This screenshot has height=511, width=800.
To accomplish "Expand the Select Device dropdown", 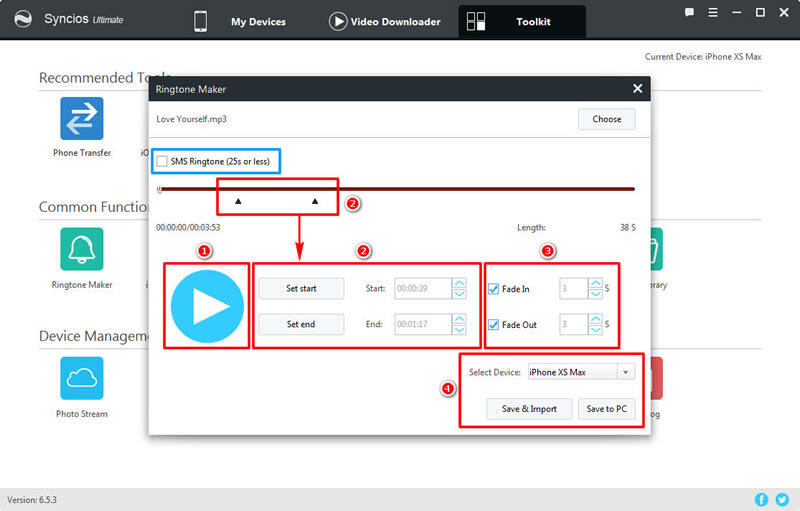I will [626, 372].
